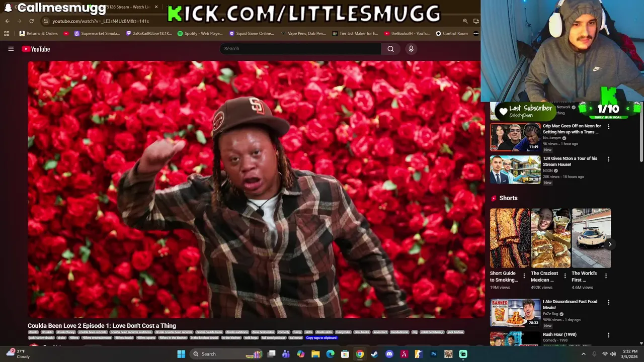The image size is (644, 362).
Task: Open the volume speaker tray icon
Action: pos(613,354)
